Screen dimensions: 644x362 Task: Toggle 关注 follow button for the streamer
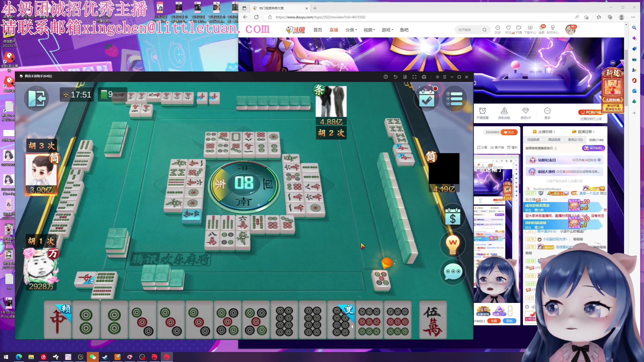tap(509, 132)
